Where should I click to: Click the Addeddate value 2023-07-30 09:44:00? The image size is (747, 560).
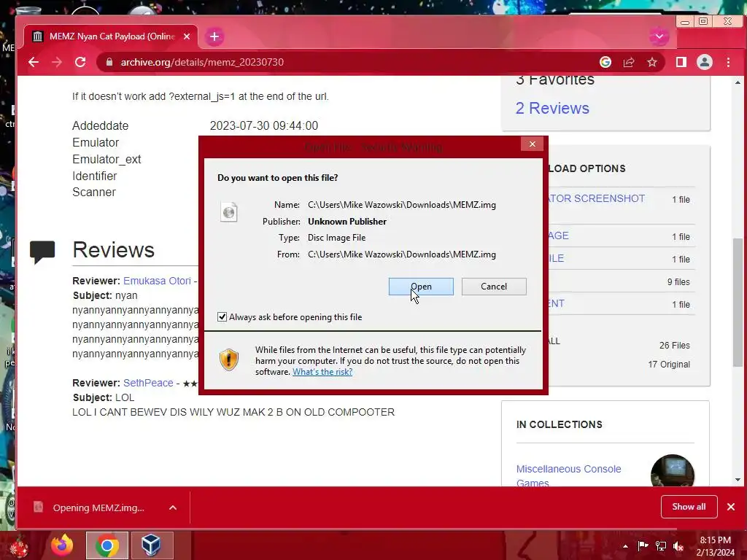click(264, 125)
